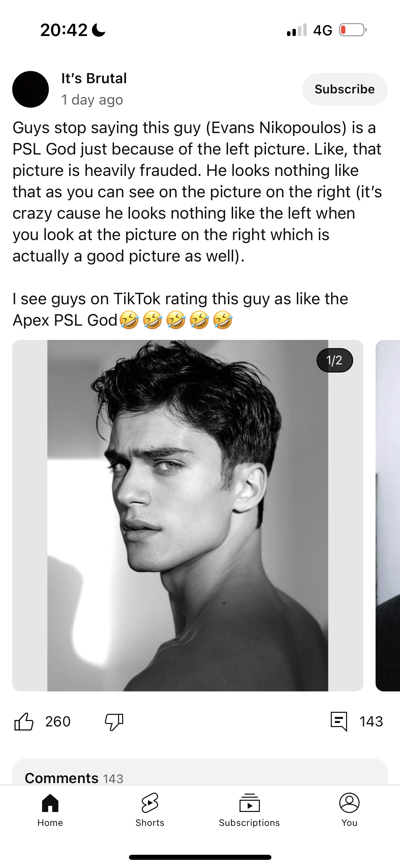Go to Home tab icon
400x868 pixels.
coord(50,803)
